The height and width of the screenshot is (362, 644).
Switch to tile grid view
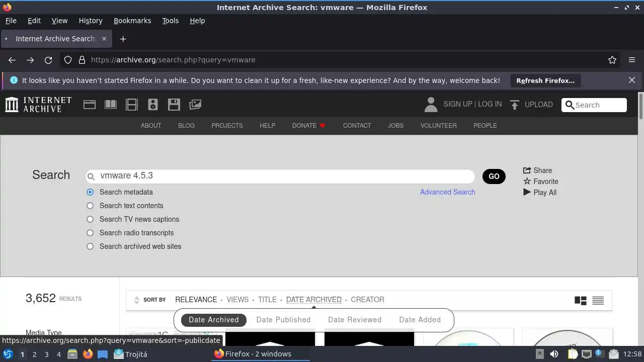tap(581, 301)
